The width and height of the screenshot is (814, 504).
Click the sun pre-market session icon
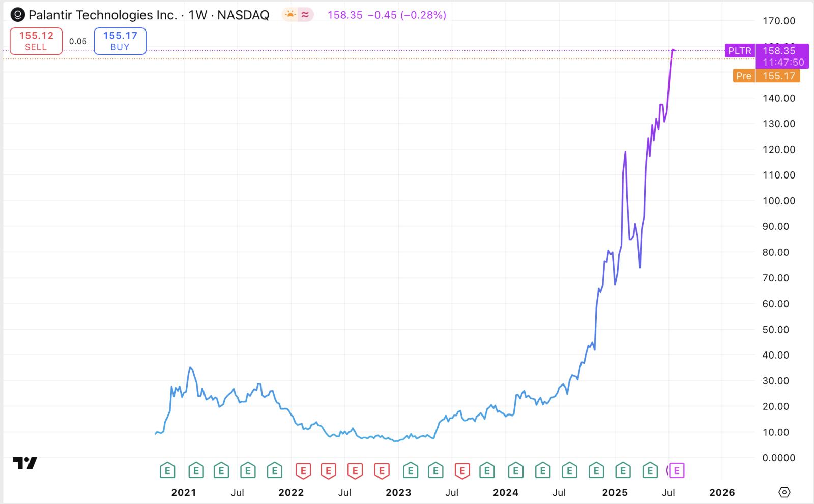point(290,15)
